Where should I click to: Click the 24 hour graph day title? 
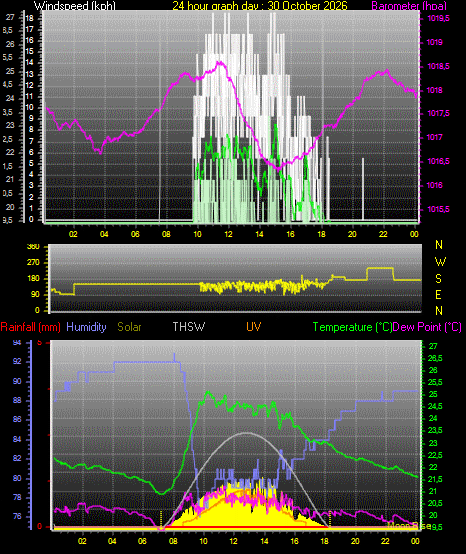(260, 5)
